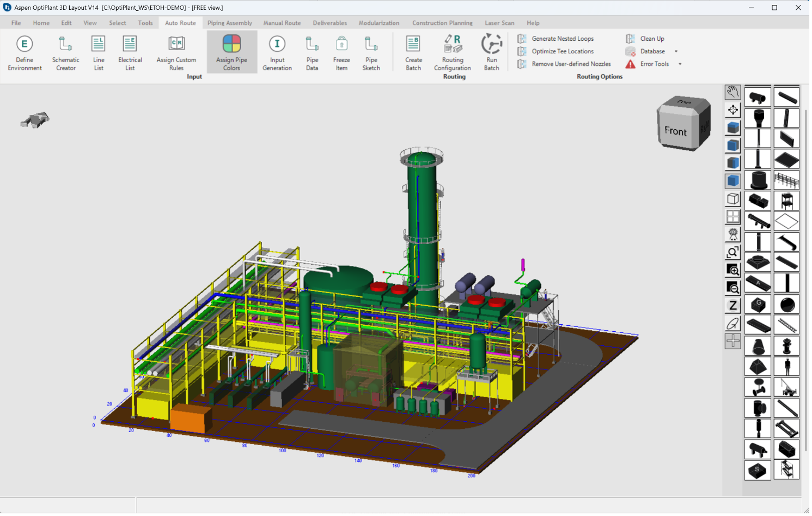The image size is (812, 516).
Task: Switch to the Home tab
Action: pos(41,23)
